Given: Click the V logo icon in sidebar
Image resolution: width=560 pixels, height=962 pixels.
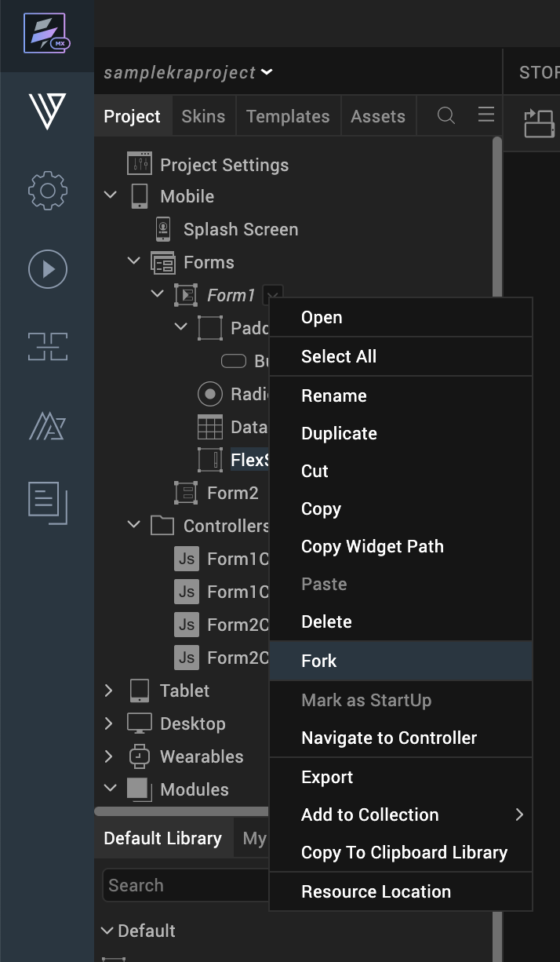Looking at the screenshot, I should [x=47, y=111].
